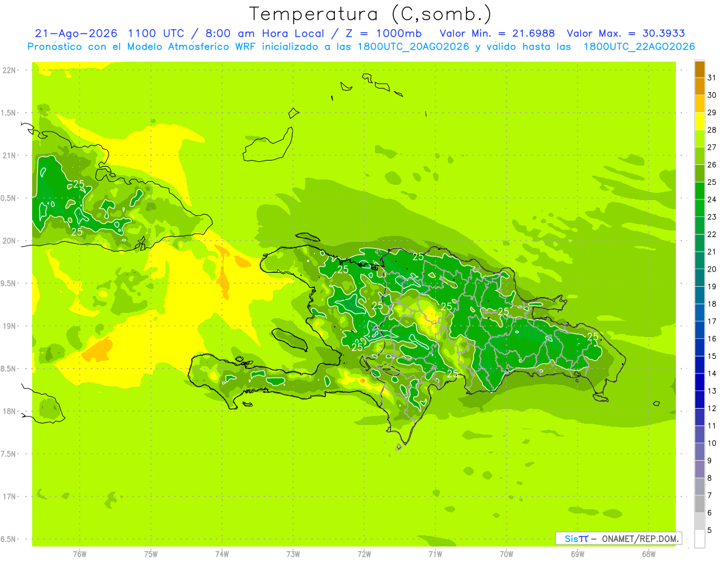Image resolution: width=728 pixels, height=562 pixels.
Task: Click the 1800UTC_22AGO2026 validity text
Action: click(639, 47)
